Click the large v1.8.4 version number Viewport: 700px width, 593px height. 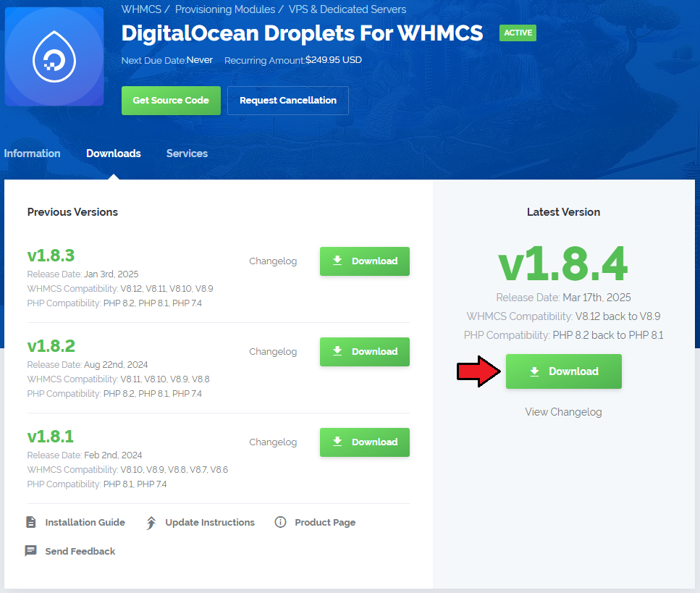tap(563, 264)
